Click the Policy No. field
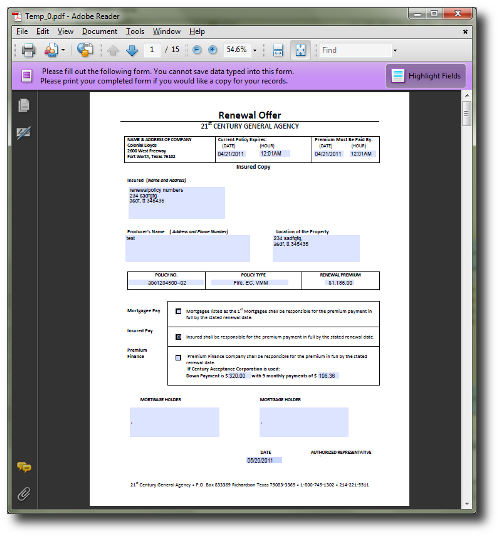Image resolution: width=500 pixels, height=537 pixels. point(167,283)
